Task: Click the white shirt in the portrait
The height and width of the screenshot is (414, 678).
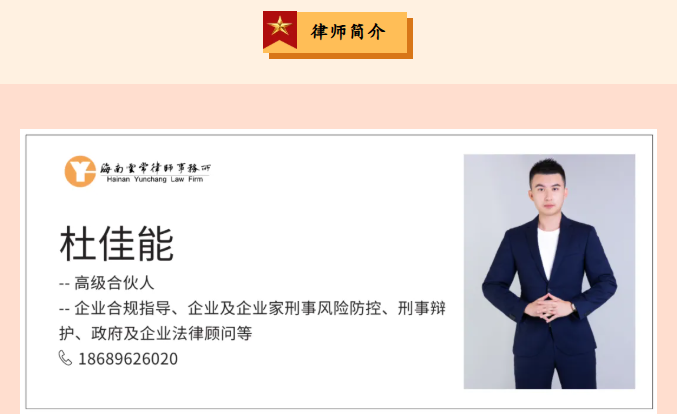Action: pyautogui.click(x=548, y=251)
